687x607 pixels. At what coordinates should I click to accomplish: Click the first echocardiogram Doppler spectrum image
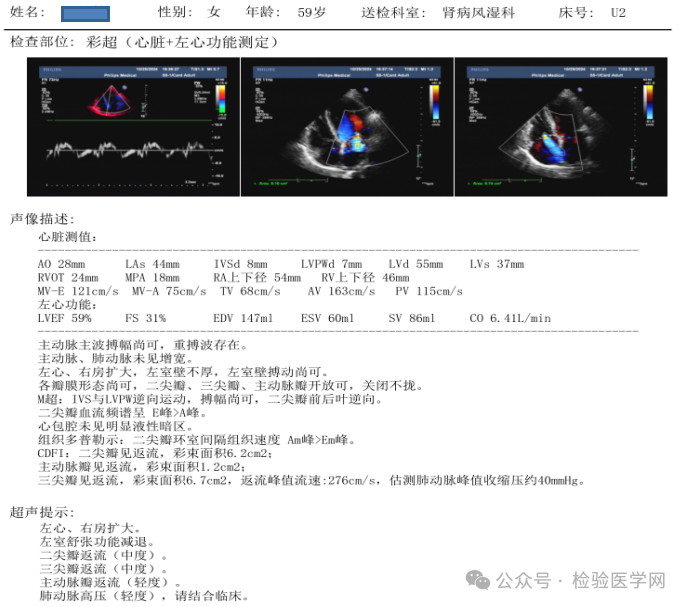pyautogui.click(x=133, y=127)
